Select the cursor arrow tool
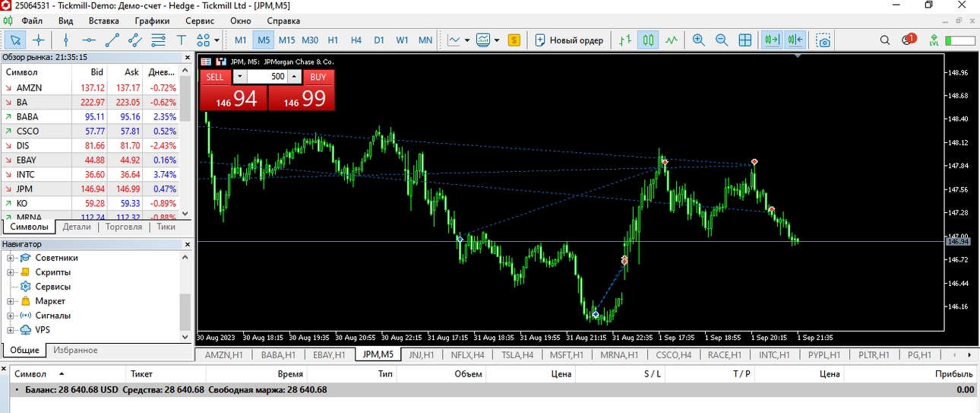The height and width of the screenshot is (413, 980). (15, 40)
